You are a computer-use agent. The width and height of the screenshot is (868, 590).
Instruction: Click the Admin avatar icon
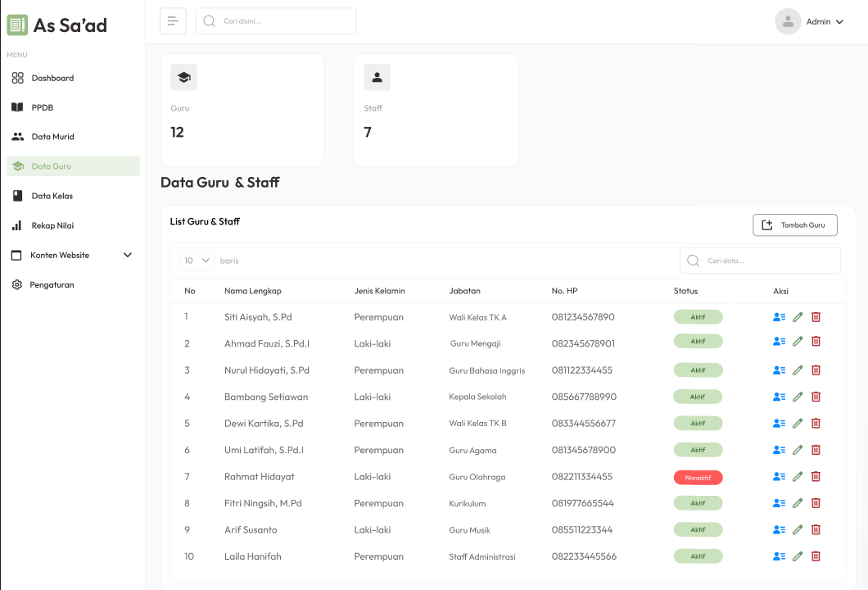point(788,21)
